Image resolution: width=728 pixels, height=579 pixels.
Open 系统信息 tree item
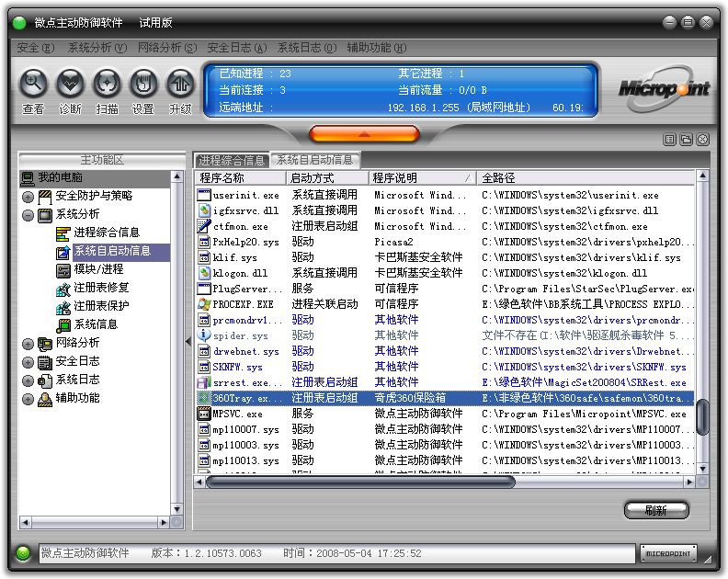(x=96, y=324)
